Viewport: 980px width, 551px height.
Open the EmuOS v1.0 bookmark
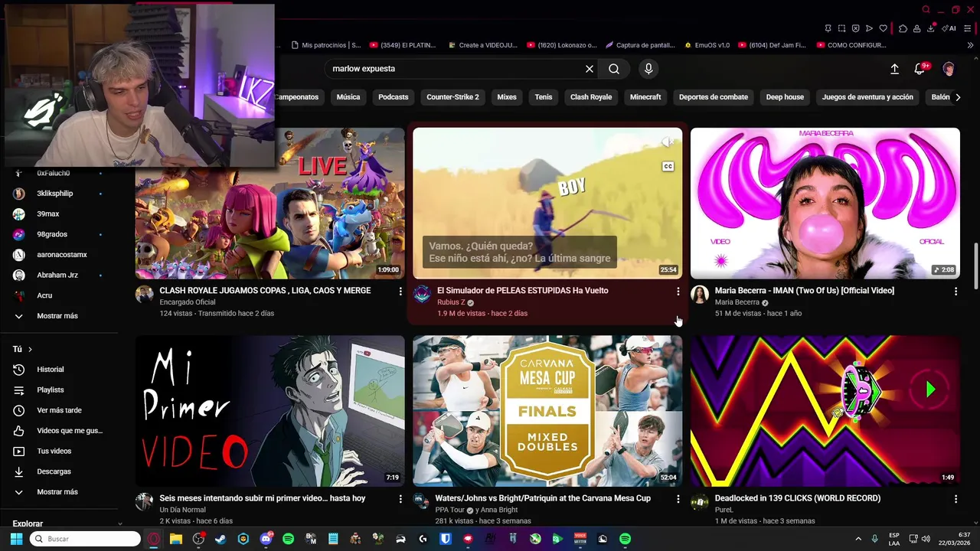tap(707, 45)
